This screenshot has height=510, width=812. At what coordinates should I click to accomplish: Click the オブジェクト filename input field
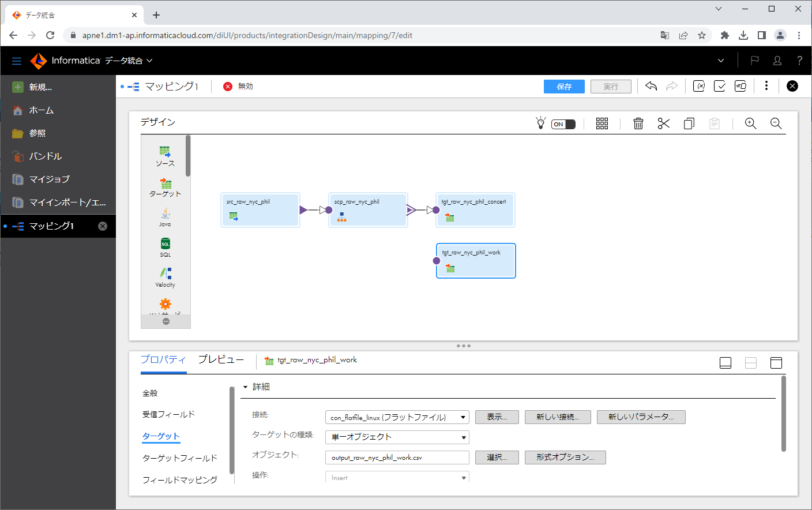[397, 457]
